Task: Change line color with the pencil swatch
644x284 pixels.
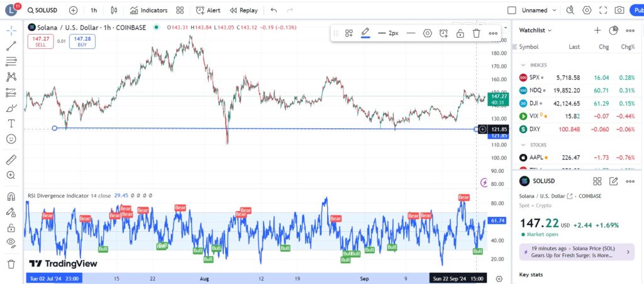Action: [x=365, y=33]
